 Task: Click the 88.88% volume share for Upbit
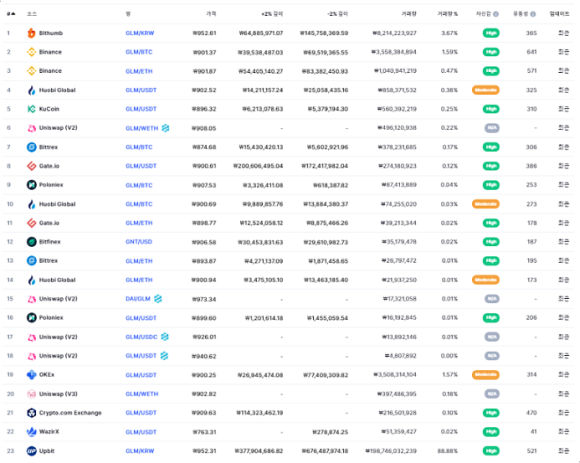pyautogui.click(x=447, y=451)
